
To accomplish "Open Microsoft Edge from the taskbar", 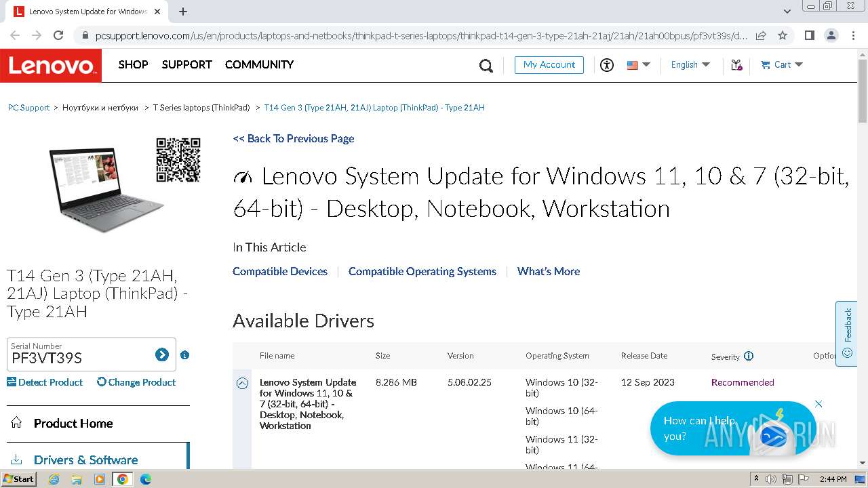I will coord(145,479).
